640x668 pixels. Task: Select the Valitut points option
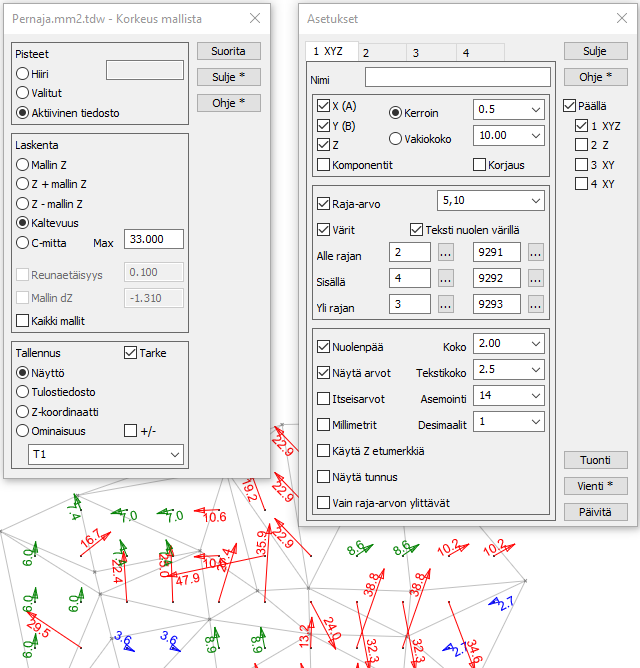(22, 93)
